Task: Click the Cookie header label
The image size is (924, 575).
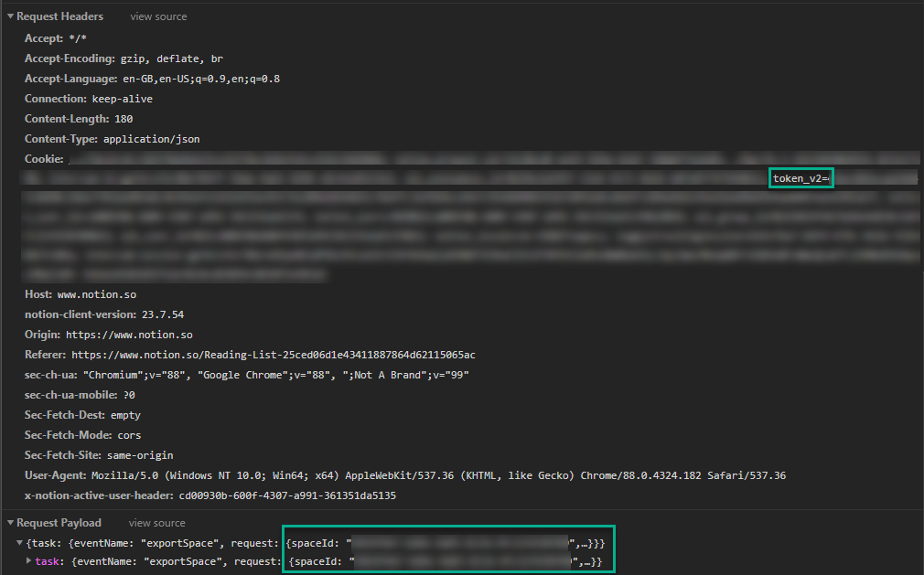Action: coord(43,159)
